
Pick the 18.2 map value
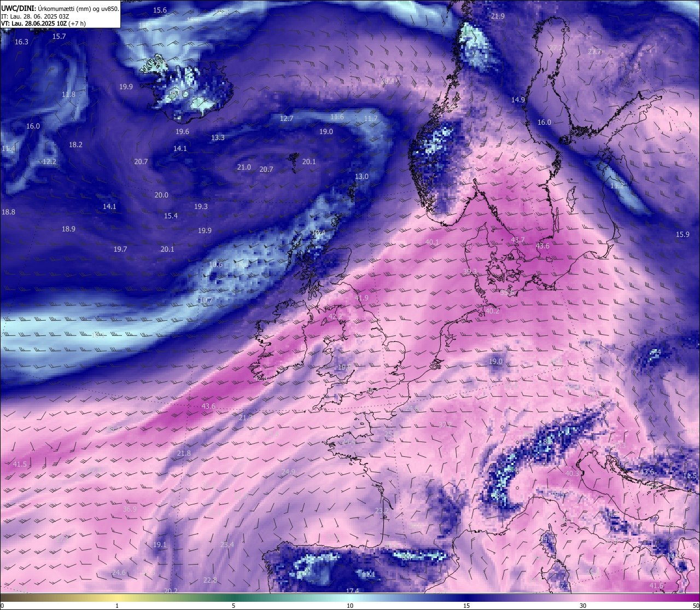coord(75,144)
